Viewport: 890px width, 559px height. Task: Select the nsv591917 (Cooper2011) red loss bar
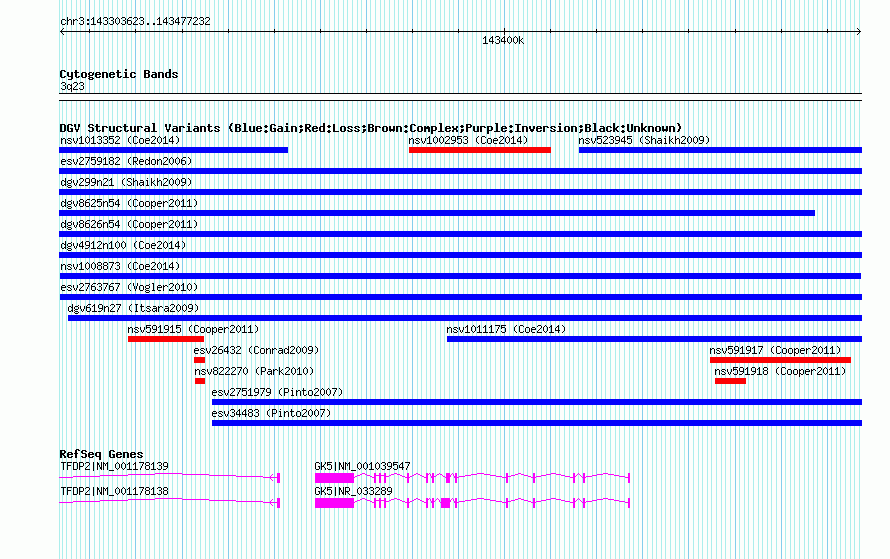click(x=780, y=360)
